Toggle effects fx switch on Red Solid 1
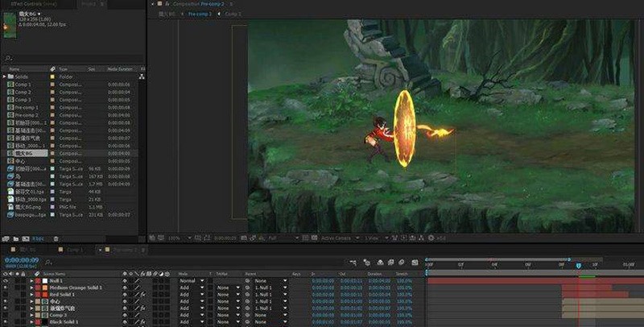This screenshot has height=327, width=644. point(142,295)
